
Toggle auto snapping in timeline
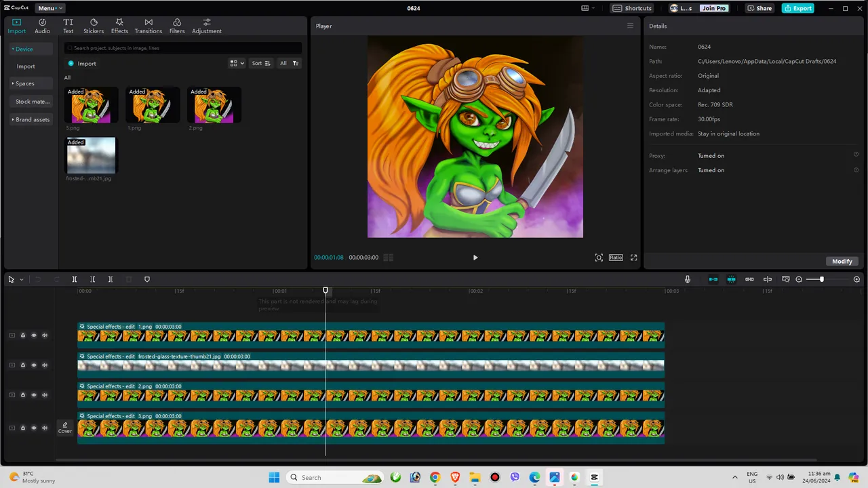[732, 279]
